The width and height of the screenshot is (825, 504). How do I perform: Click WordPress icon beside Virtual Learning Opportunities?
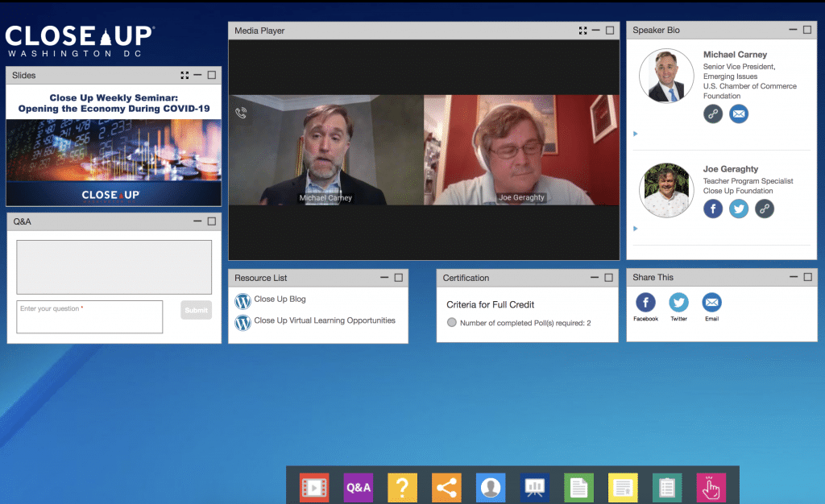(x=243, y=322)
